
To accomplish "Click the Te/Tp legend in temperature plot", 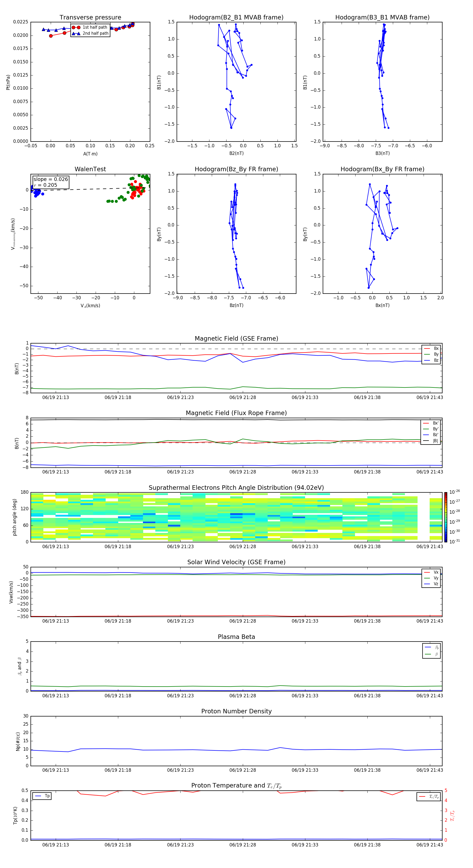I will [x=429, y=796].
